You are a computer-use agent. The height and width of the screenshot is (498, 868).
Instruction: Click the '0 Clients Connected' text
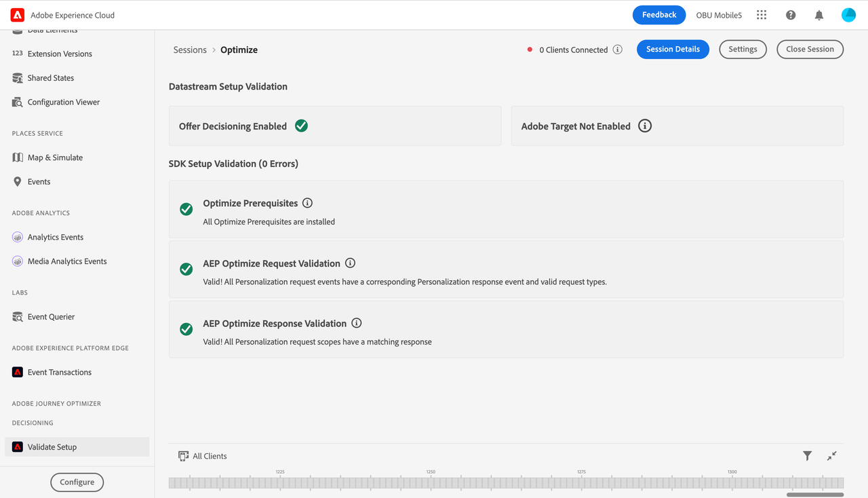pos(573,50)
